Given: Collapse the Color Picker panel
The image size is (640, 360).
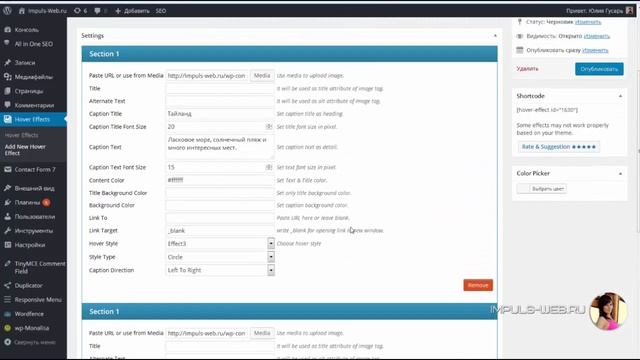Looking at the screenshot, I should click(x=620, y=173).
